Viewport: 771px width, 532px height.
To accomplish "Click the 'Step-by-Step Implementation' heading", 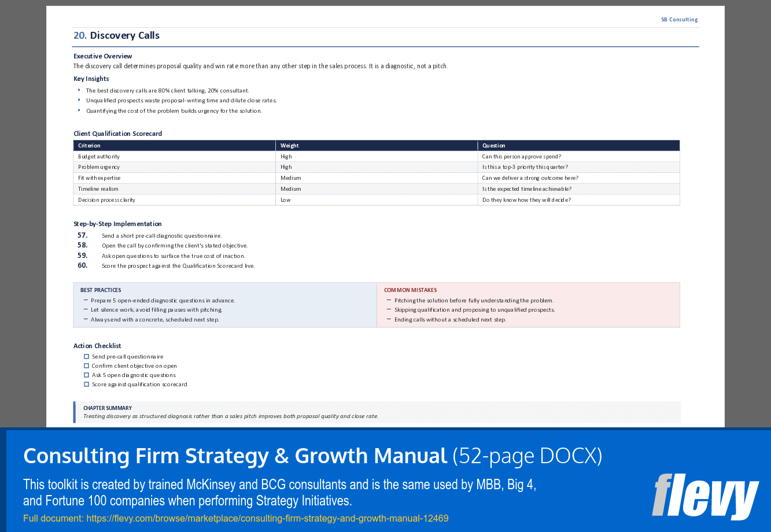I will point(117,224).
